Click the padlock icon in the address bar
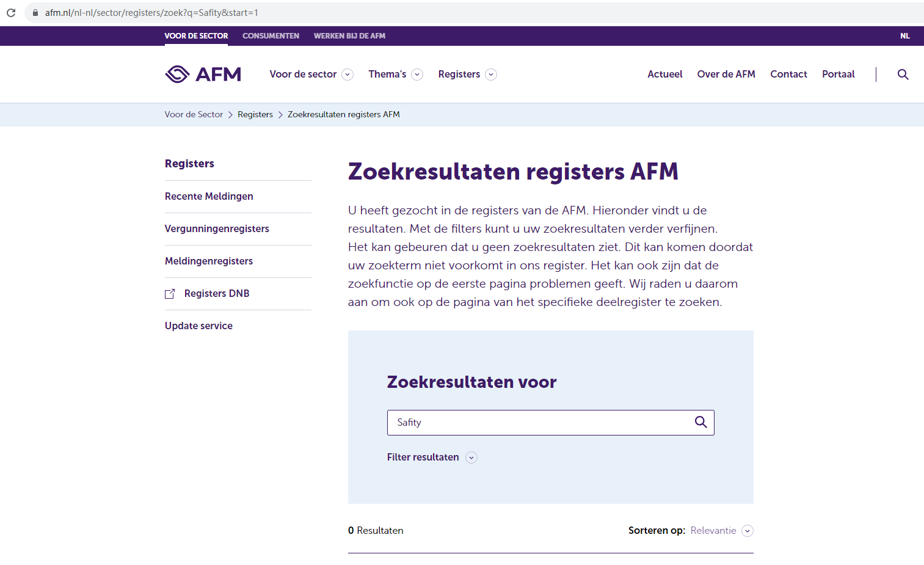The image size is (924, 565). (x=35, y=12)
